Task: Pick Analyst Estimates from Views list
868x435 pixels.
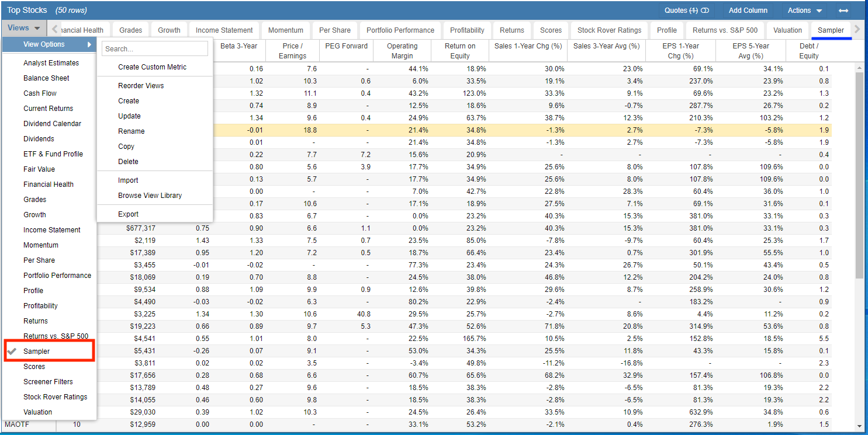Action: [51, 63]
